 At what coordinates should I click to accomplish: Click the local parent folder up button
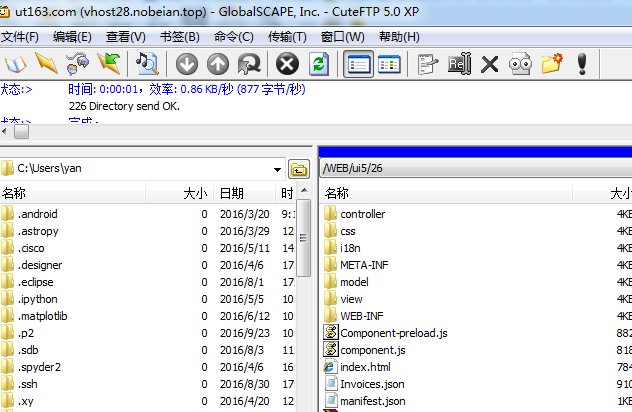coord(299,169)
